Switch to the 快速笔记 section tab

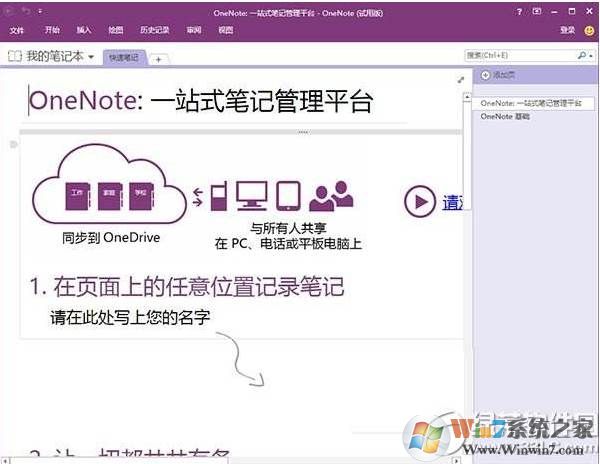tap(125, 59)
